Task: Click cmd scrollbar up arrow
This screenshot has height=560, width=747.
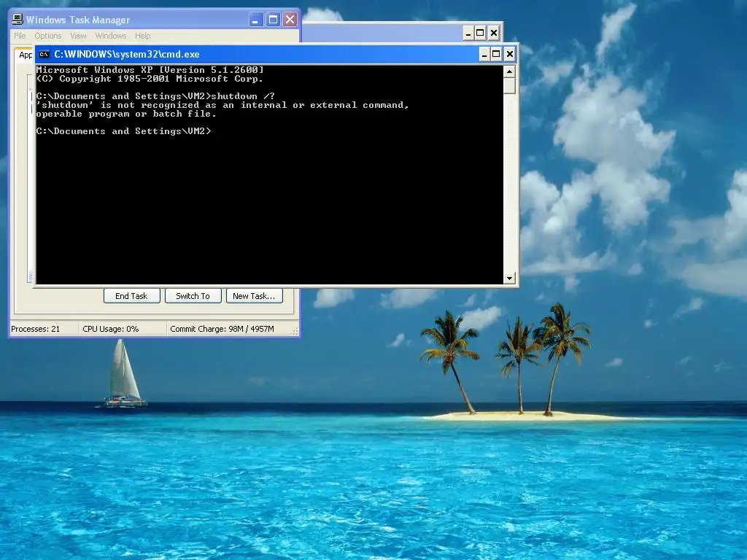Action: pyautogui.click(x=509, y=71)
